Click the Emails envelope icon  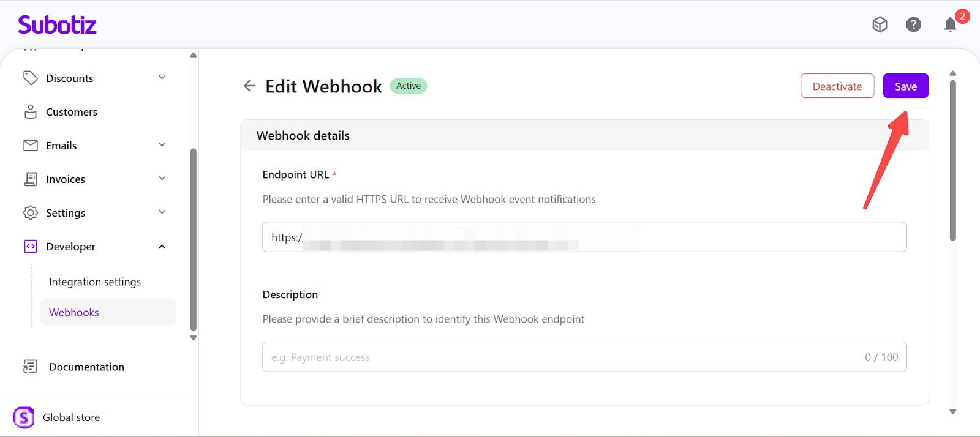pos(30,145)
